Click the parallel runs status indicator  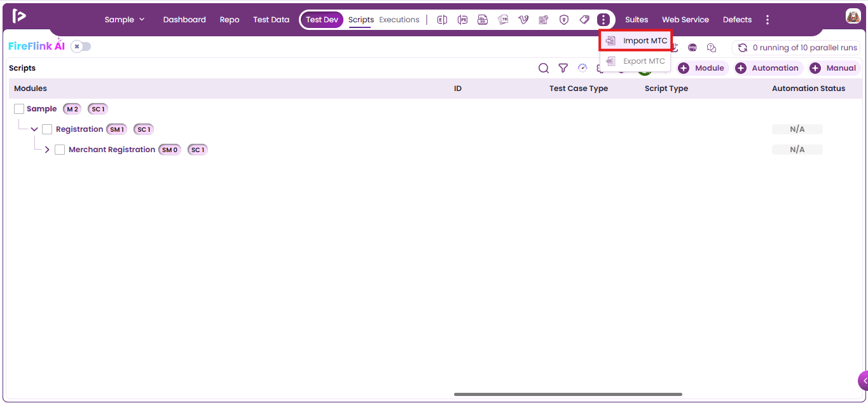coord(797,48)
